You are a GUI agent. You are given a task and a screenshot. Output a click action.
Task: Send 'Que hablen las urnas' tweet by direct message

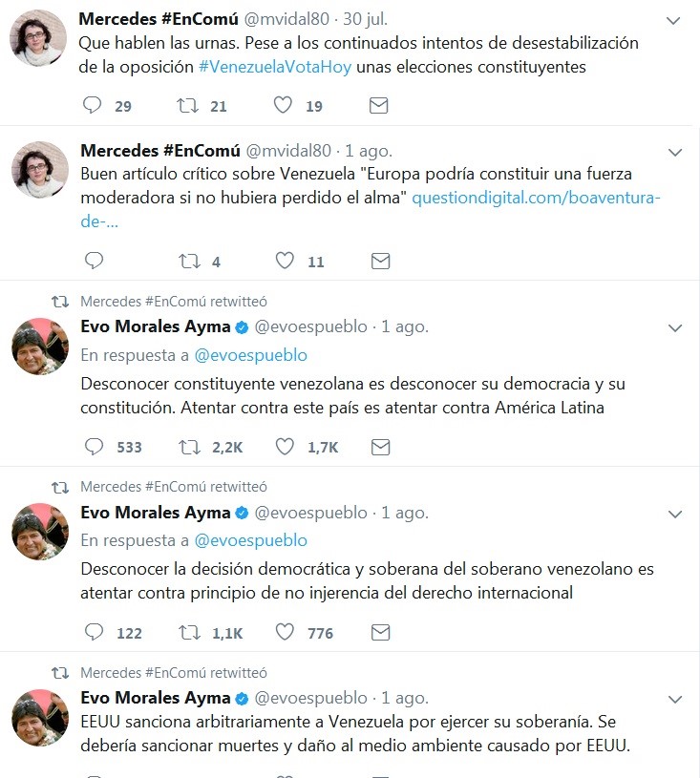379,105
